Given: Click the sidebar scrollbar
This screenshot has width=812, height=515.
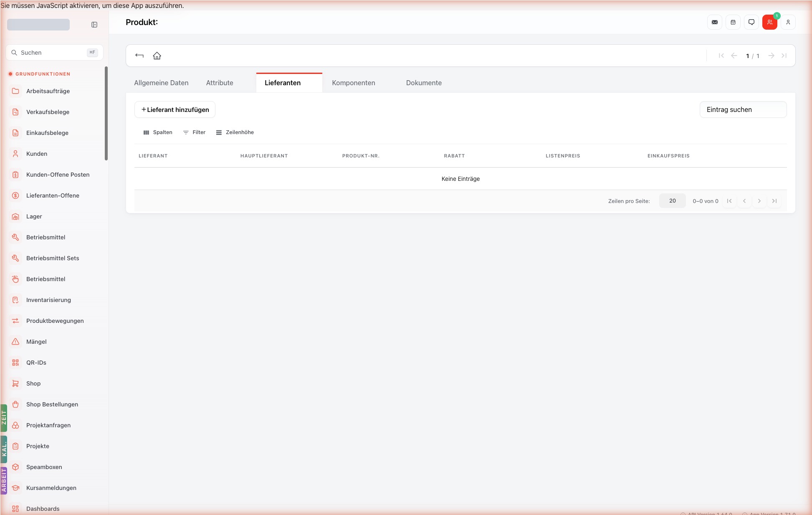Looking at the screenshot, I should click(x=106, y=113).
